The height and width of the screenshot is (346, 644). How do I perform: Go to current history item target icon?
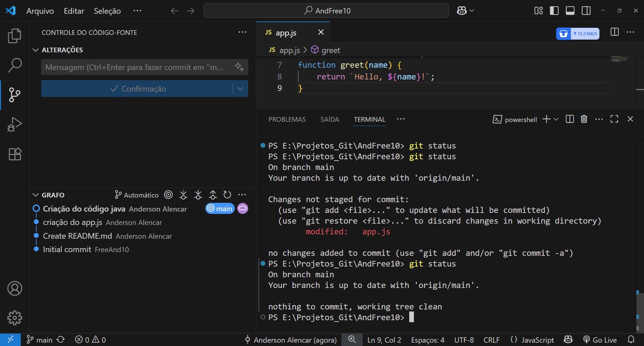coord(168,195)
